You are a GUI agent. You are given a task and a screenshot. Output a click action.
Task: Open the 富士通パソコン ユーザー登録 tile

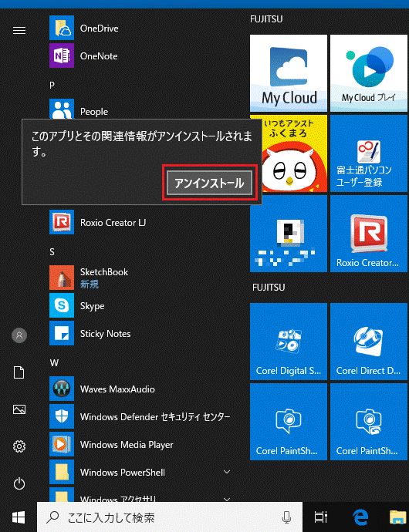[x=369, y=153]
